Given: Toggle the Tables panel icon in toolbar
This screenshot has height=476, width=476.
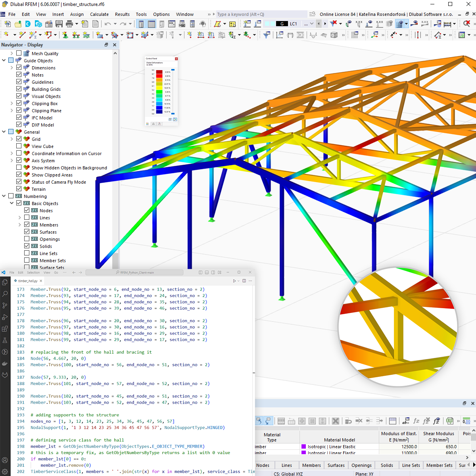Looking at the screenshot, I should 151,24.
